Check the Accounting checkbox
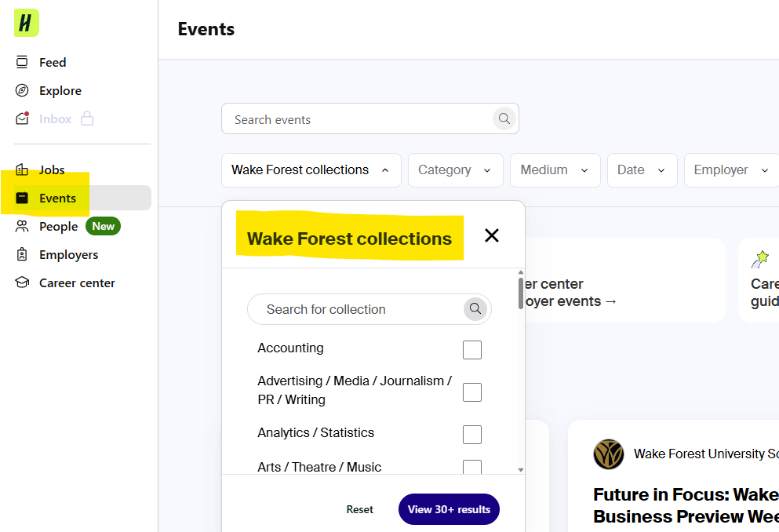 471,350
